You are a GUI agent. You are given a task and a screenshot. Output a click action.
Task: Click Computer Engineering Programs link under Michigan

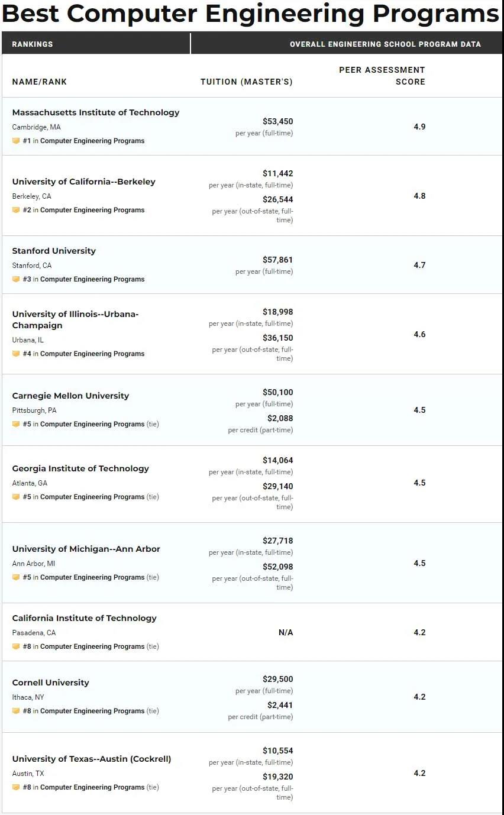pos(92,577)
